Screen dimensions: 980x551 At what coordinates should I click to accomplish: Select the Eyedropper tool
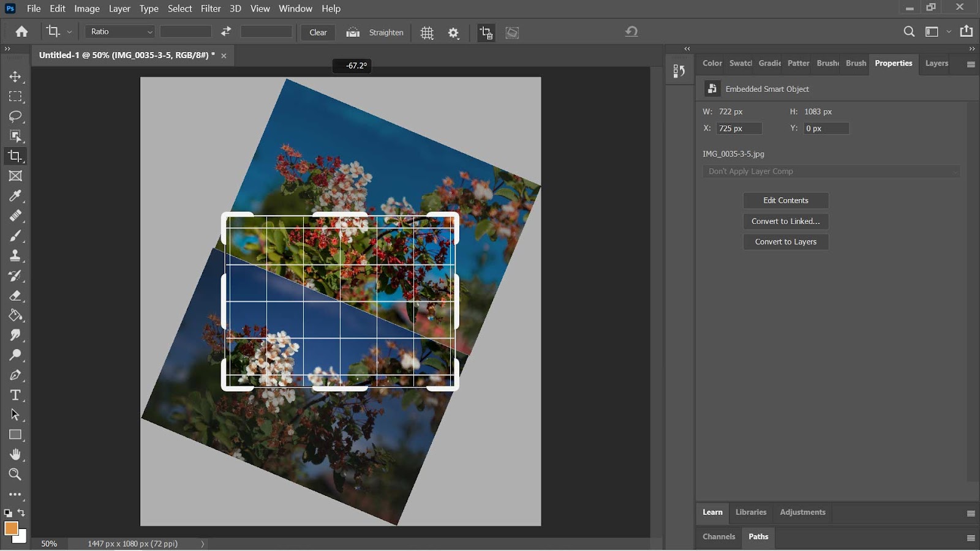pyautogui.click(x=15, y=196)
